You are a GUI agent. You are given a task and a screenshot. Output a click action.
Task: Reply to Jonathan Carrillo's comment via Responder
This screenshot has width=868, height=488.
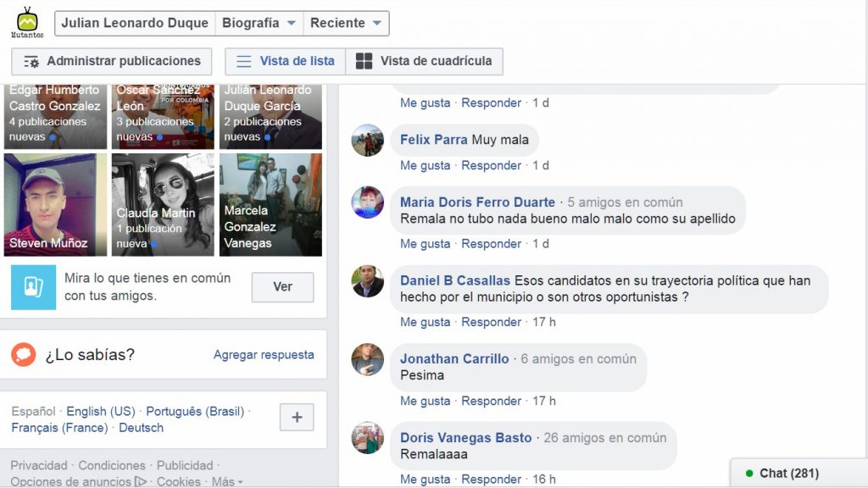491,401
